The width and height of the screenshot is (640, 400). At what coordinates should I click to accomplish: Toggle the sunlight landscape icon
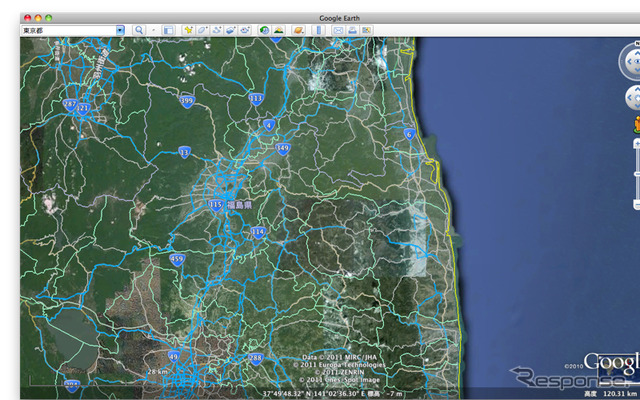point(278,30)
